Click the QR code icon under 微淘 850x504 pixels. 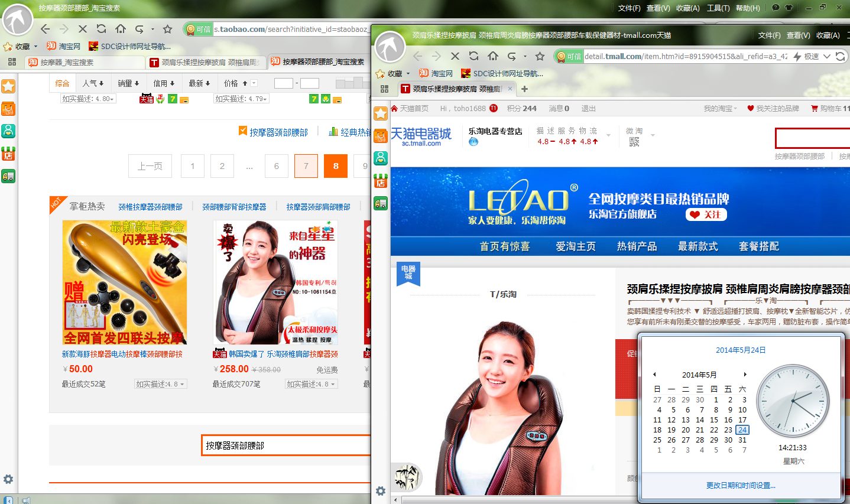tap(634, 142)
